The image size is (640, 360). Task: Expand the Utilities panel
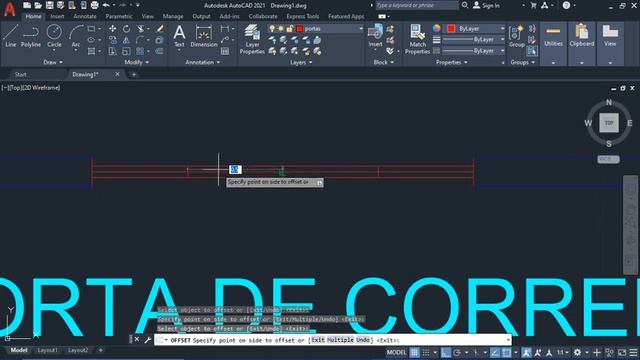point(553,62)
